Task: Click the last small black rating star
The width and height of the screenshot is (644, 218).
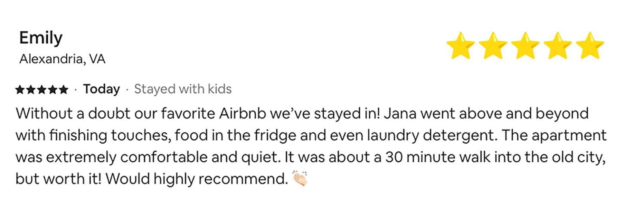Action: 63,89
